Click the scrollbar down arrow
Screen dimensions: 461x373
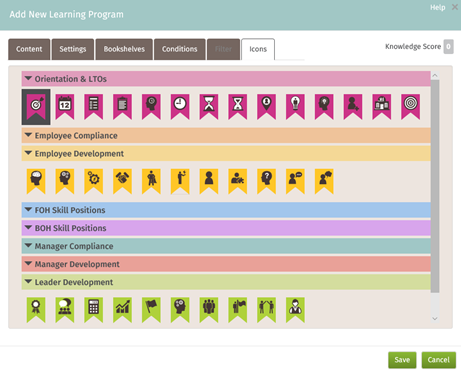[x=435, y=319]
